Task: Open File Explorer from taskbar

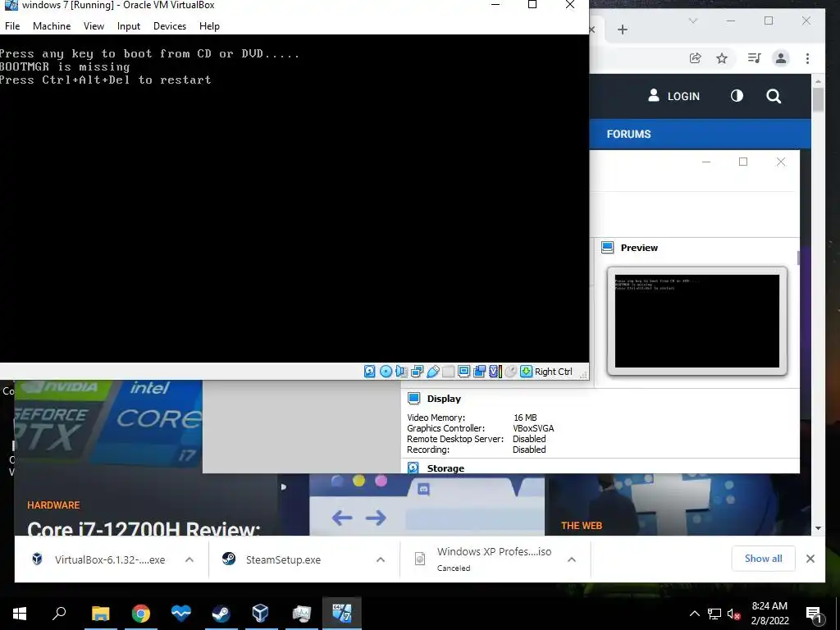Action: 100,613
